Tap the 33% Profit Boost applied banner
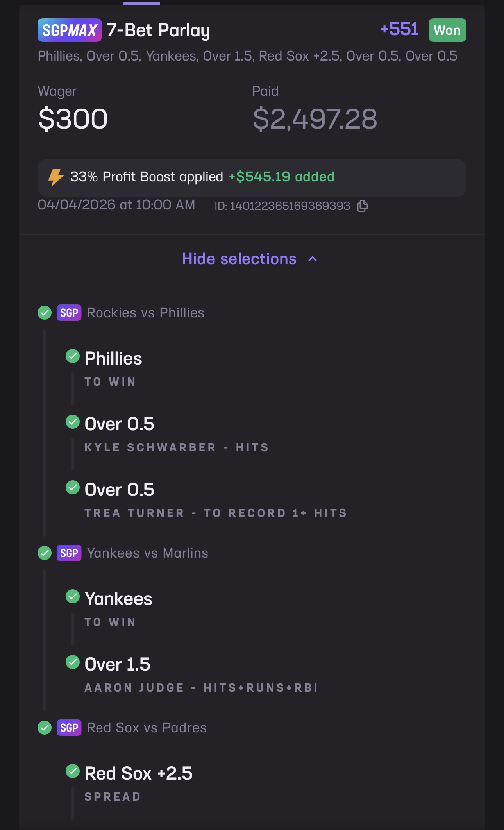The width and height of the screenshot is (504, 830). pyautogui.click(x=252, y=177)
